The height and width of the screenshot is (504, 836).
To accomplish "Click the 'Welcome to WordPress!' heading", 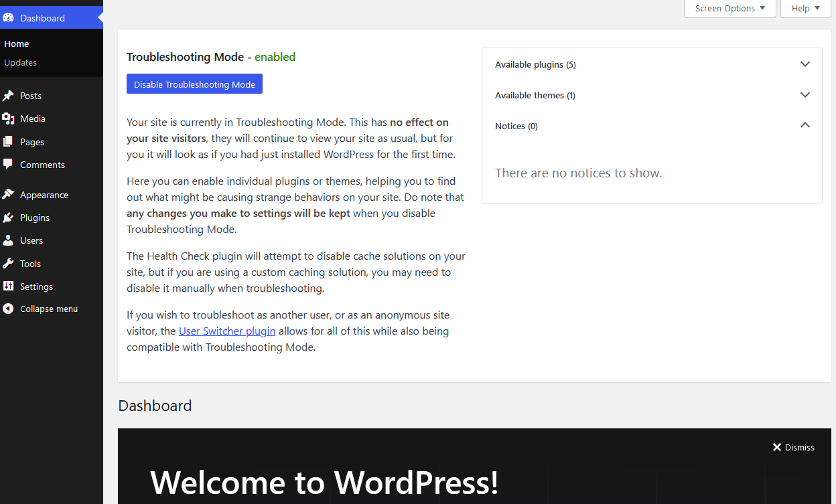I will click(x=324, y=482).
